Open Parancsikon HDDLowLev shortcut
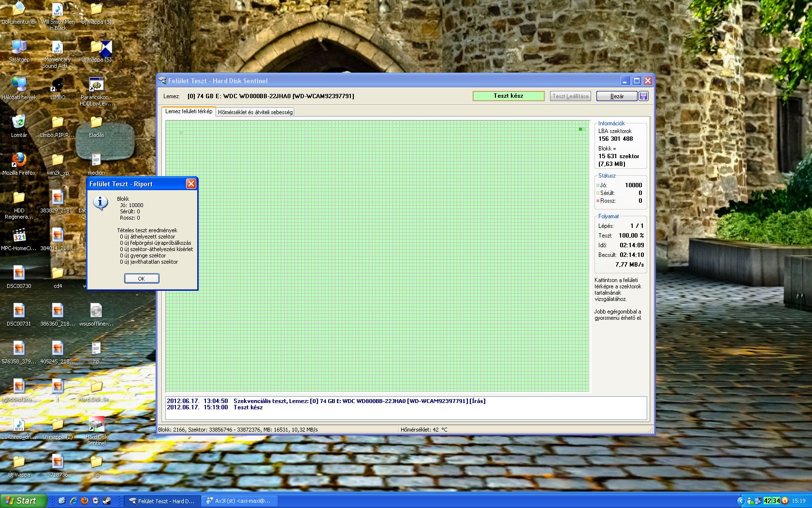The height and width of the screenshot is (508, 812). (x=96, y=92)
